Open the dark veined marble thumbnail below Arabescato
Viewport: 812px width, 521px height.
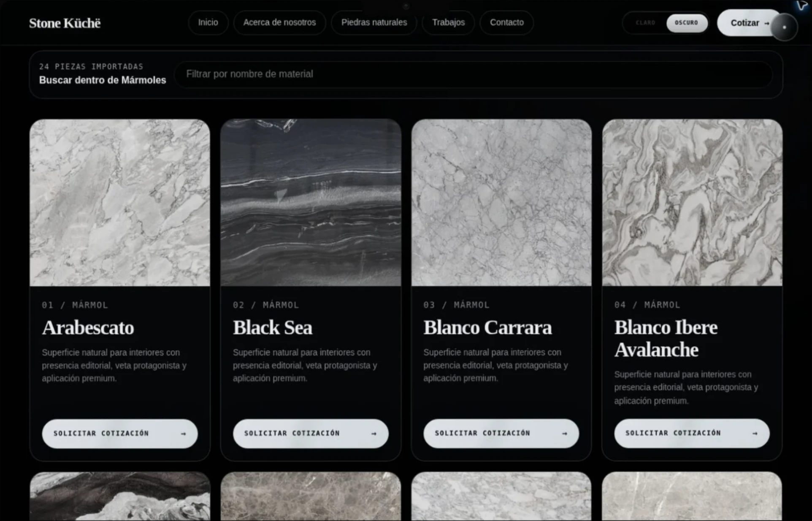pos(120,497)
